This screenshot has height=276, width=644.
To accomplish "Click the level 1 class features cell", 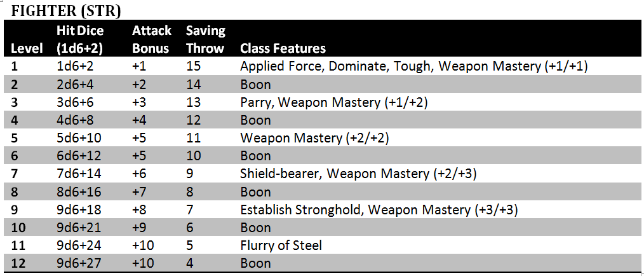I will (x=414, y=67).
